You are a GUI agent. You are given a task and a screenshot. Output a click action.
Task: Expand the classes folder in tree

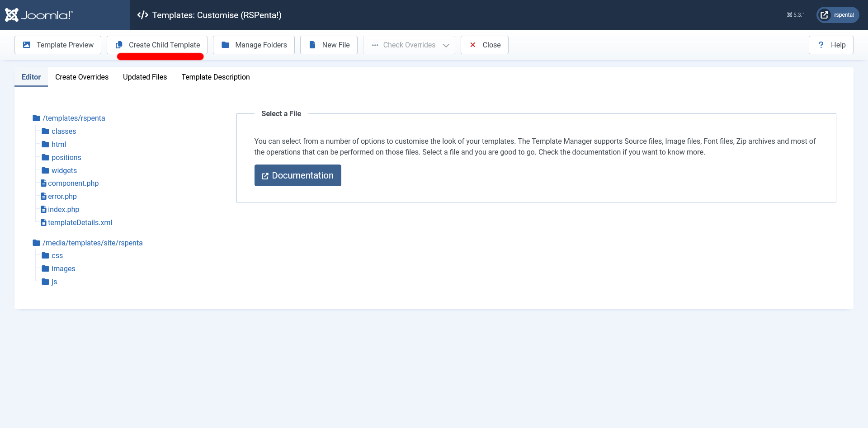point(63,131)
